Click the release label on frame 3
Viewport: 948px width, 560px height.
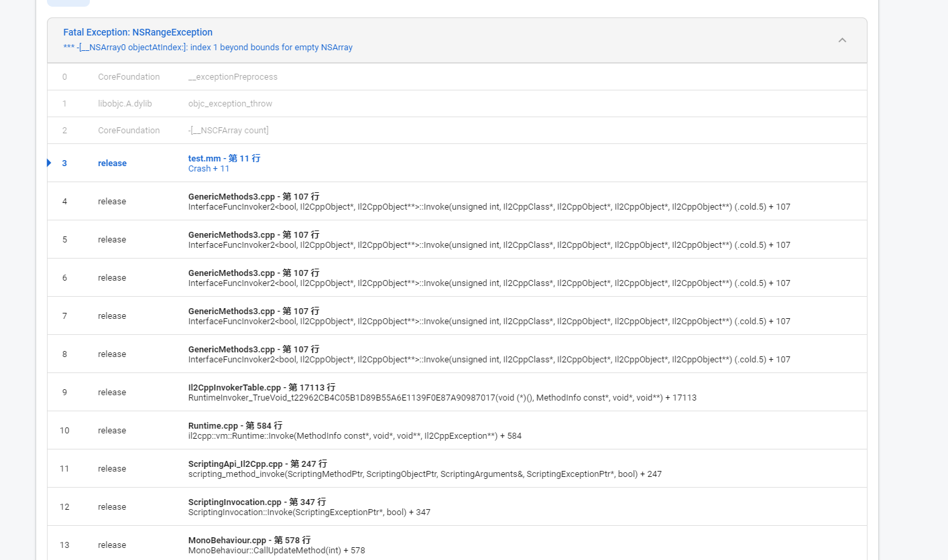coord(112,163)
